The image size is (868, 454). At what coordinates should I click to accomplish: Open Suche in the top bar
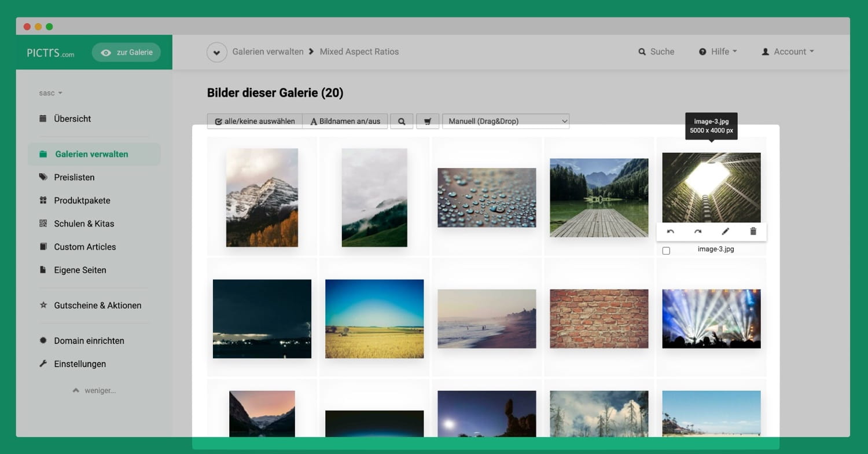coord(656,52)
